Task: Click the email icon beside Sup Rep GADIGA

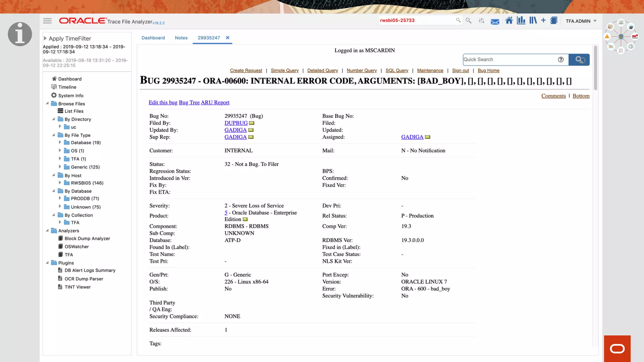Action: (x=251, y=137)
